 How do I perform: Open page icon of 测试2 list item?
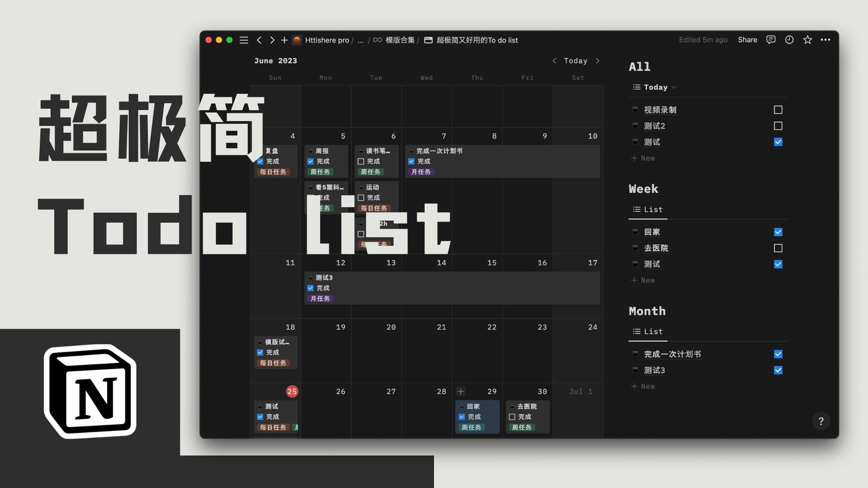(x=635, y=126)
